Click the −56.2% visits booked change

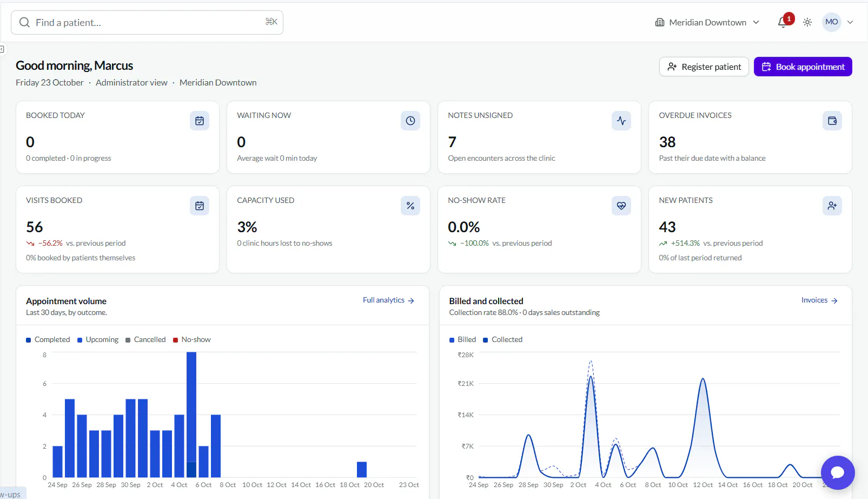click(x=50, y=243)
